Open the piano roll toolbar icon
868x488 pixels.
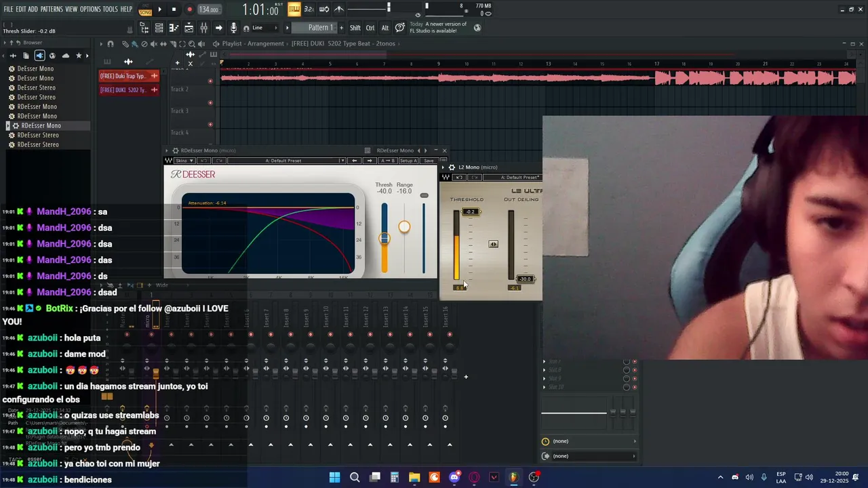pos(174,28)
